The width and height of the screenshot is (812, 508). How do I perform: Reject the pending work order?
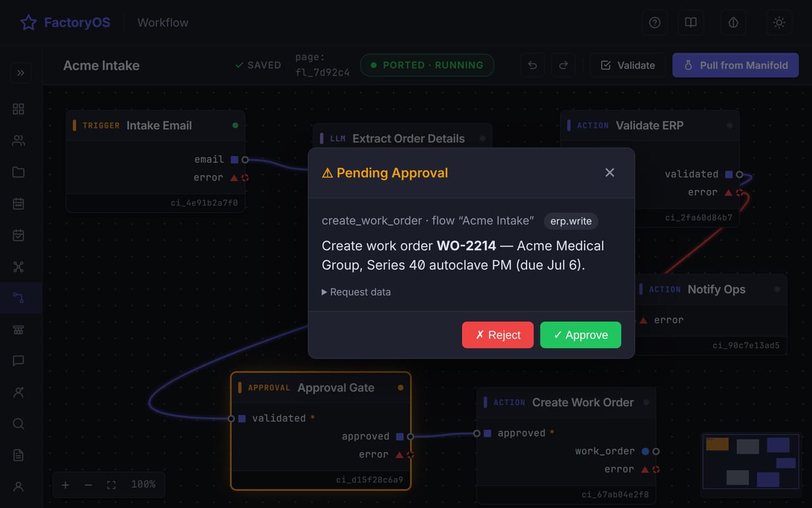pos(498,335)
